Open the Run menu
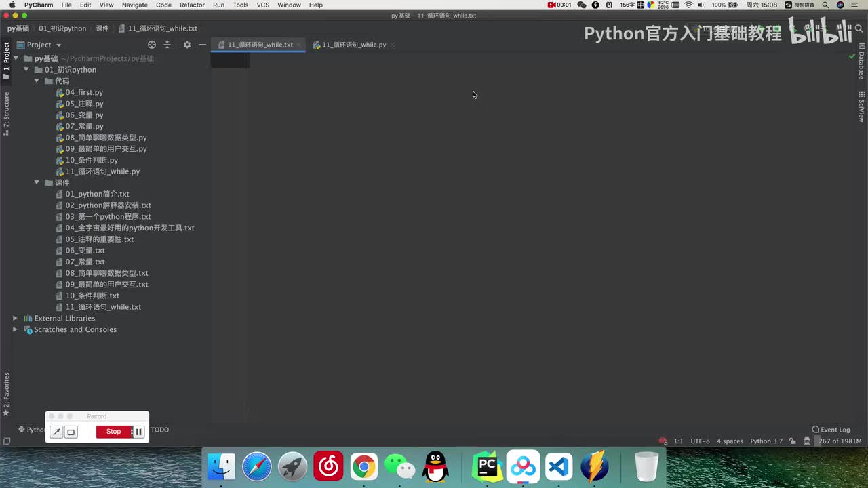 click(x=218, y=5)
